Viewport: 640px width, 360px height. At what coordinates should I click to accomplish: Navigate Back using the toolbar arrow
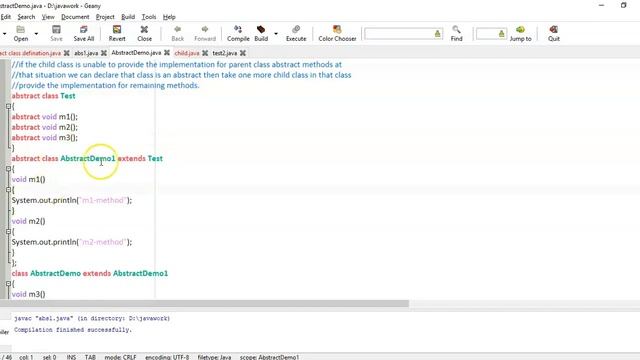click(178, 33)
